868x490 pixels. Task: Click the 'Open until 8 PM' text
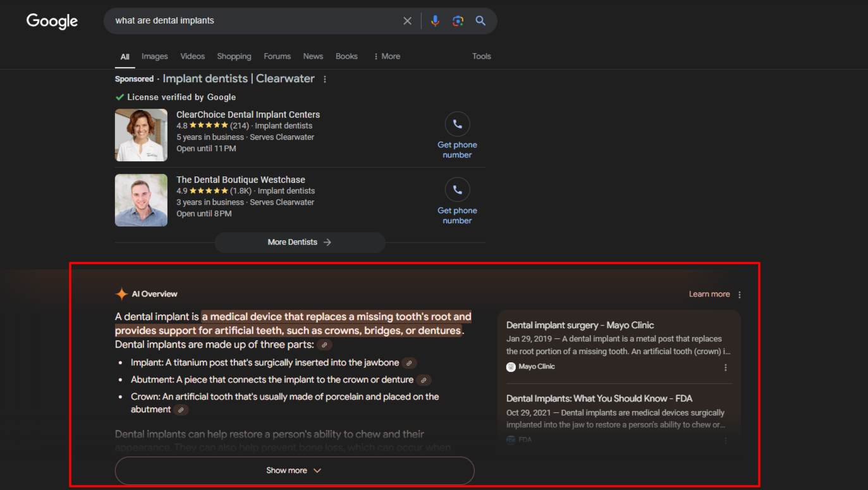[204, 214]
